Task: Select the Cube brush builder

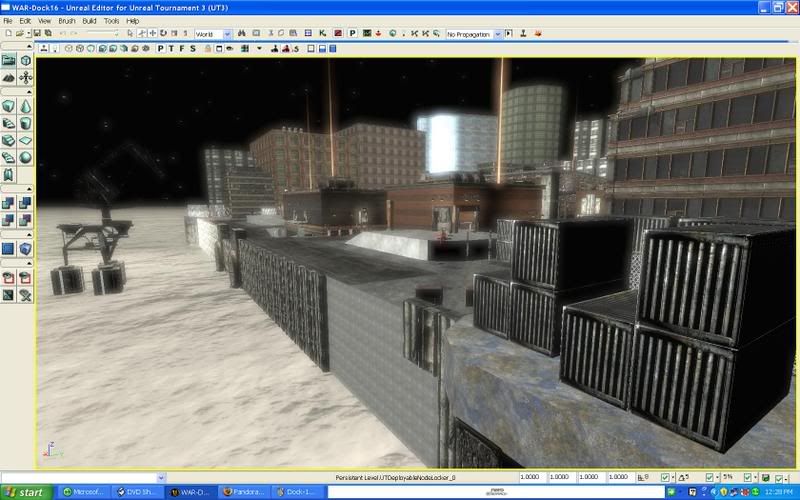Action: pos(8,106)
